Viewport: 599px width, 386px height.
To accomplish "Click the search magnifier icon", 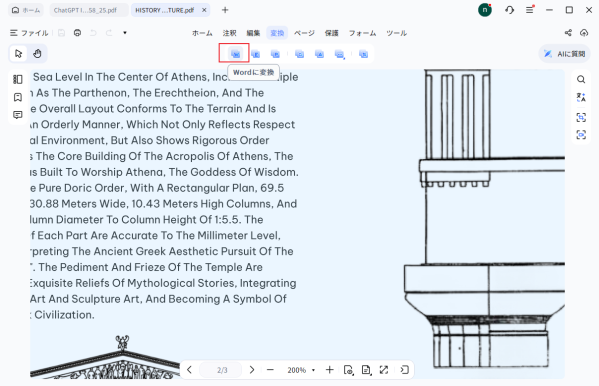I will click(581, 79).
